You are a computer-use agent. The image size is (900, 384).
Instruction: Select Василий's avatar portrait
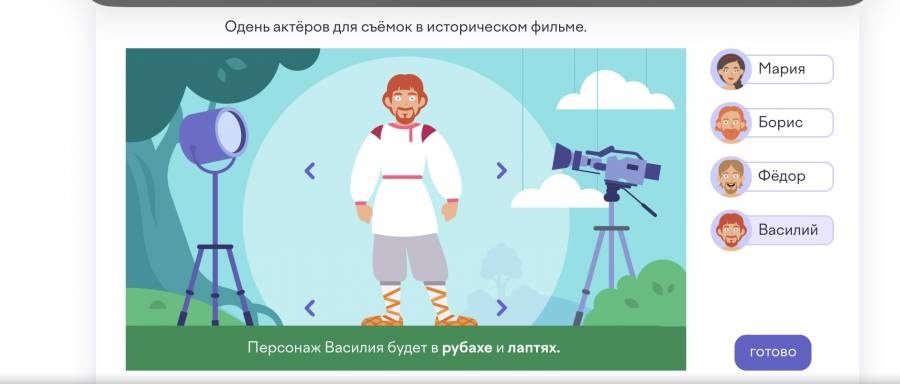tap(731, 230)
